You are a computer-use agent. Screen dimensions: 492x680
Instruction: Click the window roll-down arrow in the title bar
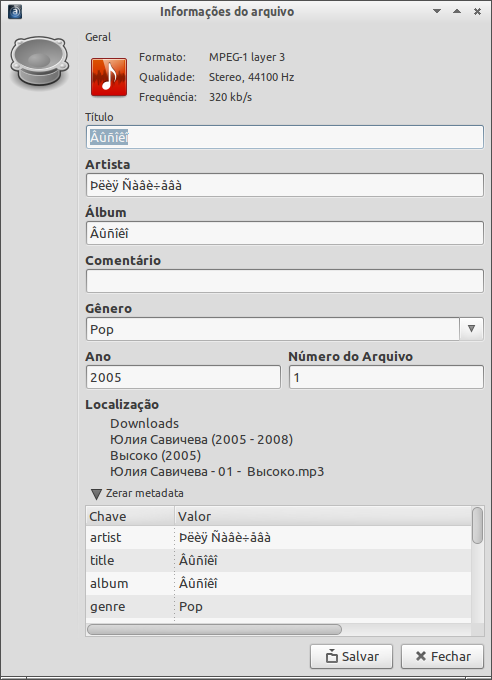437,11
